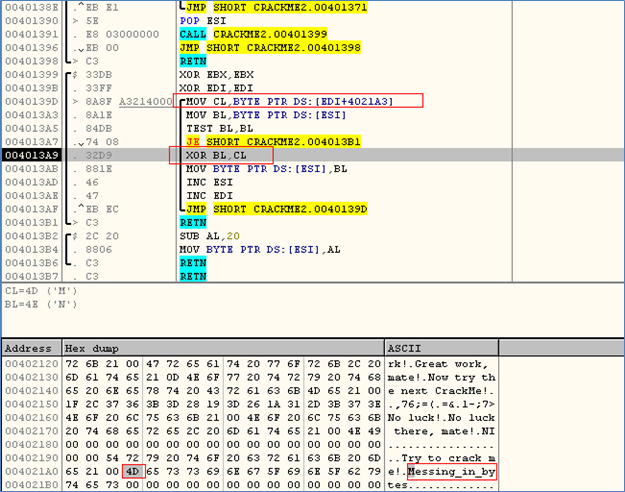625x492 pixels.
Task: Select the MOV CL,BYTE PTR DS:[EDI+4021A3] instruction
Action: (x=298, y=101)
